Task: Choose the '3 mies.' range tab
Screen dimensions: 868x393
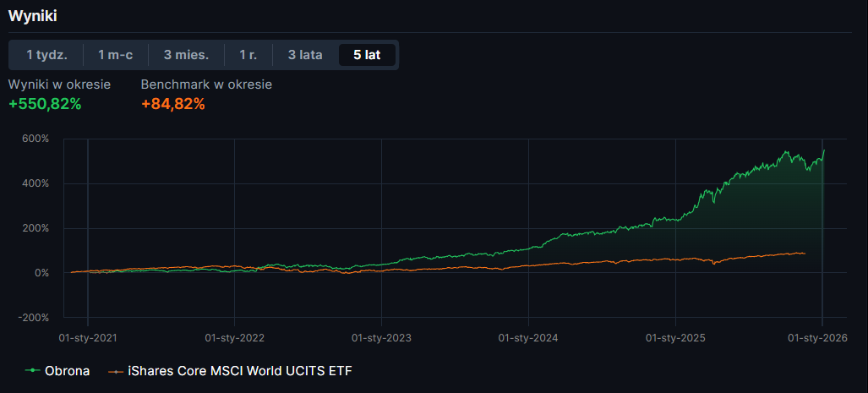Action: [186, 55]
